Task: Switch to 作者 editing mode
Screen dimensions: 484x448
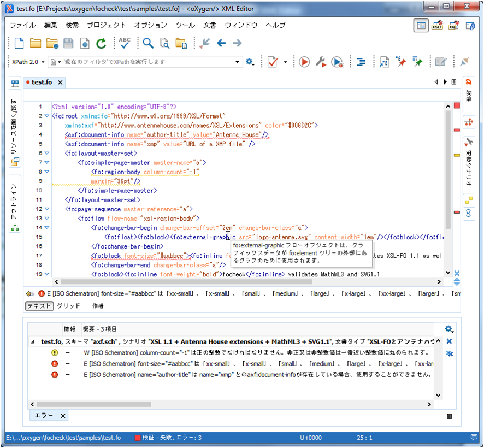Action: click(x=98, y=306)
